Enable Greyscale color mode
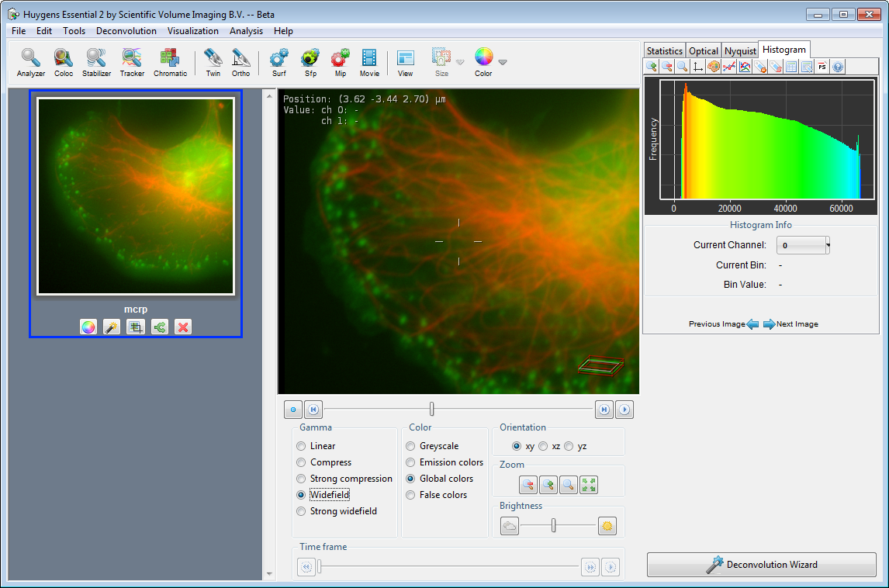 tap(410, 446)
